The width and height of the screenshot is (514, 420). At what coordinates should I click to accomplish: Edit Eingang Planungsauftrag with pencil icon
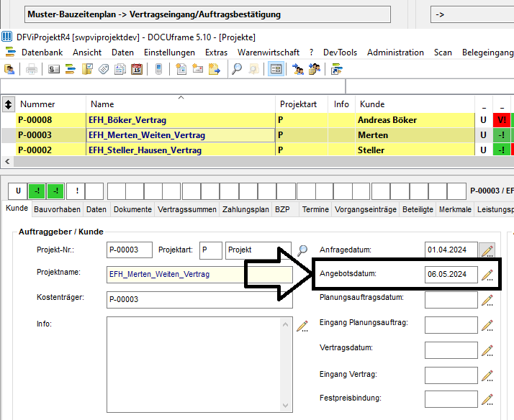pyautogui.click(x=487, y=325)
